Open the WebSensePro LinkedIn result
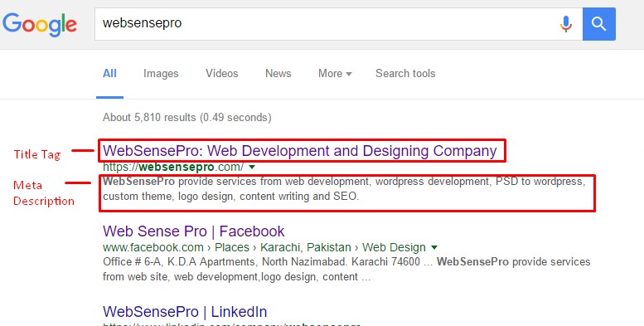Image resolution: width=644 pixels, height=326 pixels. [185, 312]
